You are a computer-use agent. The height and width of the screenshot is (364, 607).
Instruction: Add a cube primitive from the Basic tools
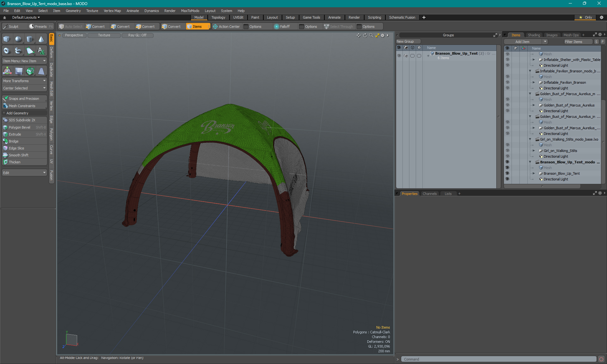pyautogui.click(x=7, y=39)
